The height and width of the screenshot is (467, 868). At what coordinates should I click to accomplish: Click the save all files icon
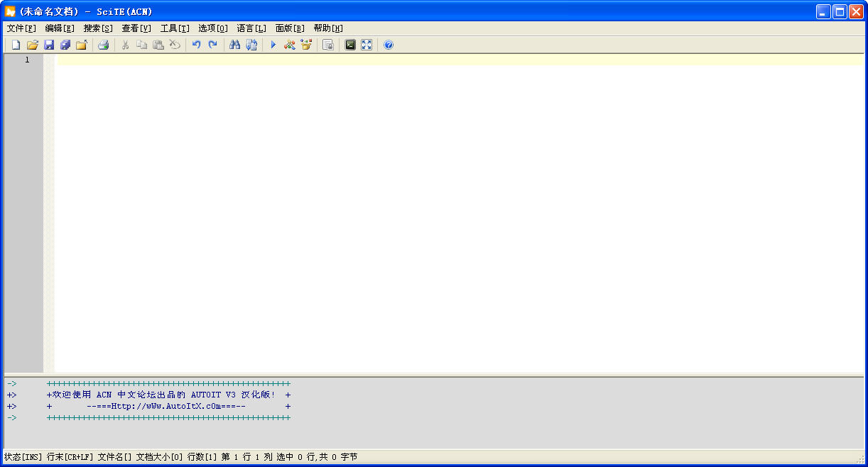[65, 45]
